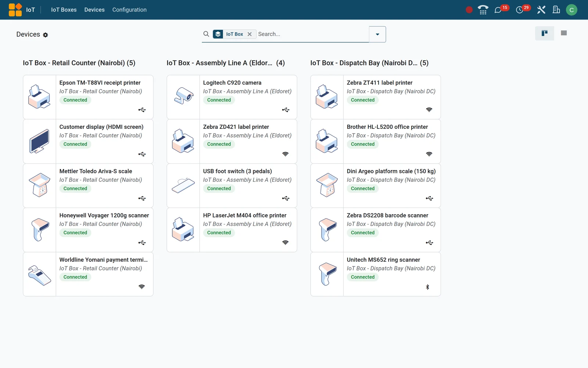Open the debug tools wrench icon
This screenshot has height=368, width=588.
coord(541,10)
